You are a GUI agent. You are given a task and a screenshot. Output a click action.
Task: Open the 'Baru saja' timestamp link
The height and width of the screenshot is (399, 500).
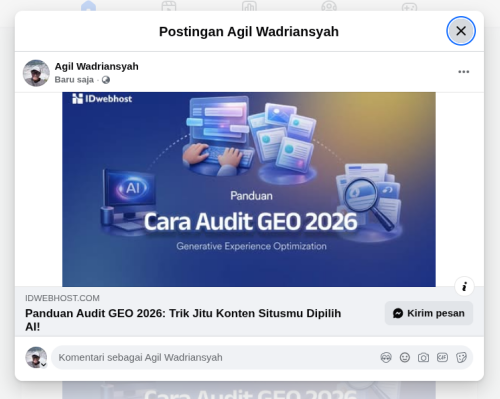[x=74, y=80]
